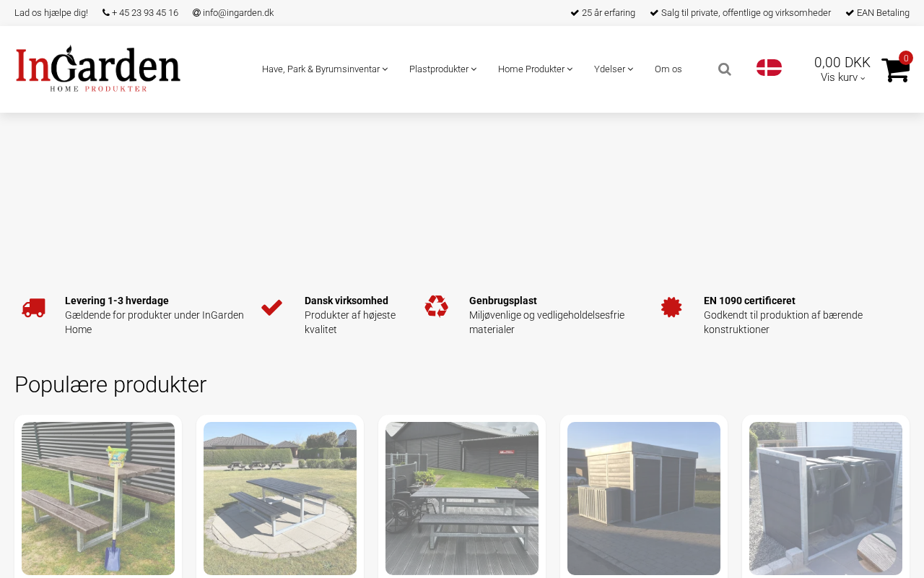Click the red recycling symbol icon

pyautogui.click(x=436, y=306)
